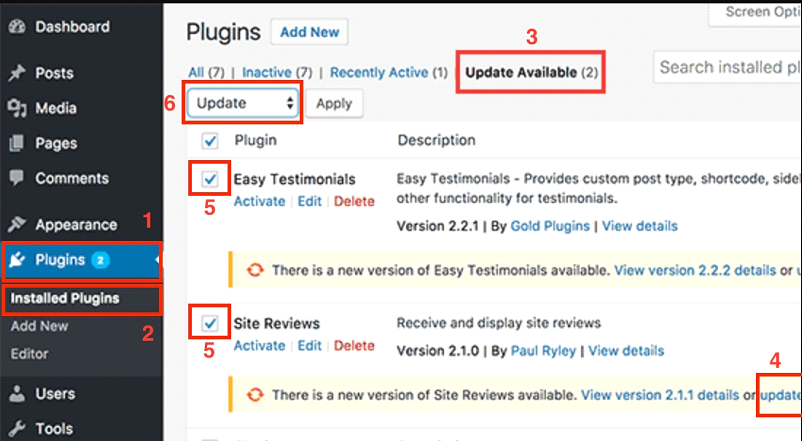802x441 pixels.
Task: Click the Users person icon
Action: pos(17,393)
